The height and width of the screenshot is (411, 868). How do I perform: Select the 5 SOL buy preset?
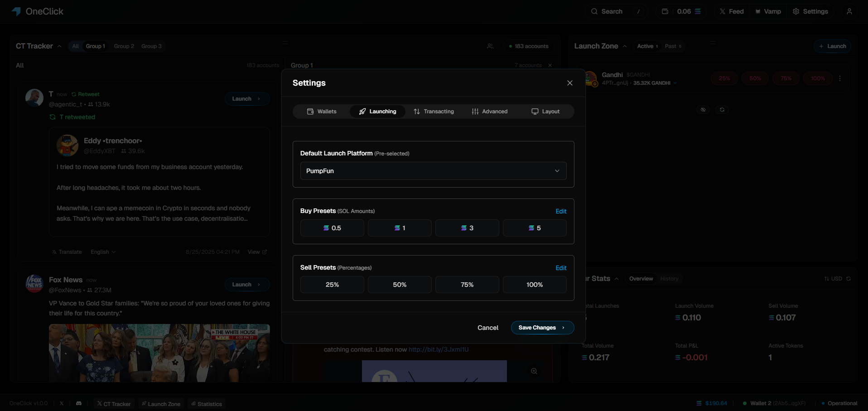click(x=535, y=228)
